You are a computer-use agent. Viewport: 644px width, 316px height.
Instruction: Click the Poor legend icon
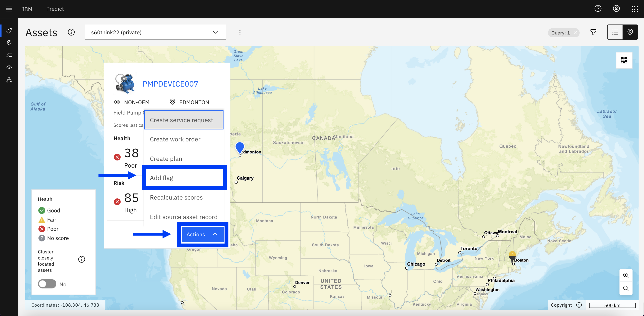pos(41,229)
